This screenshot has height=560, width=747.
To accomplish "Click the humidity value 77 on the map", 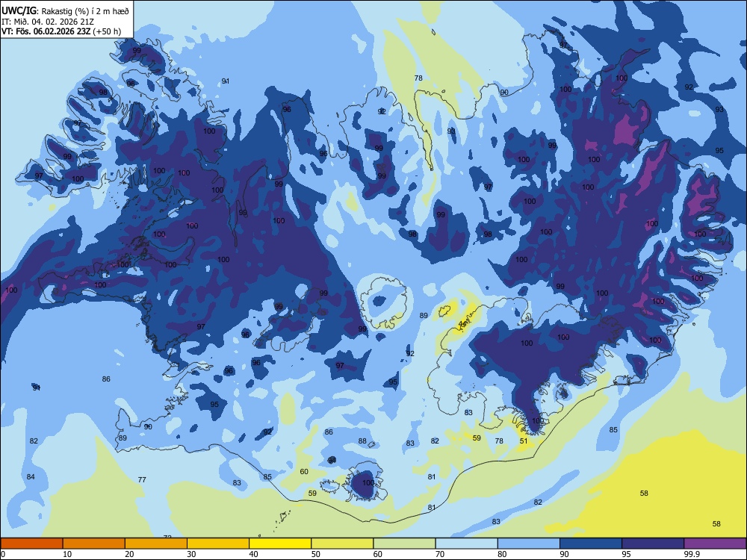I will [x=142, y=479].
